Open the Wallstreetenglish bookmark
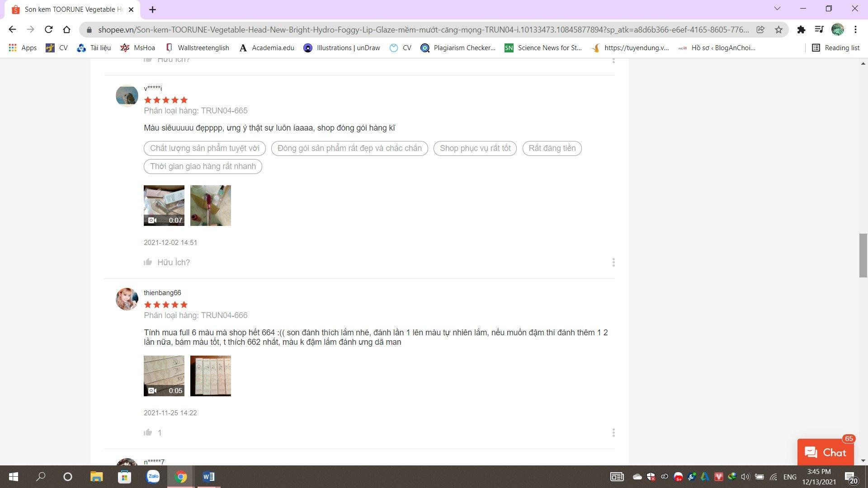The width and height of the screenshot is (868, 488). (197, 48)
